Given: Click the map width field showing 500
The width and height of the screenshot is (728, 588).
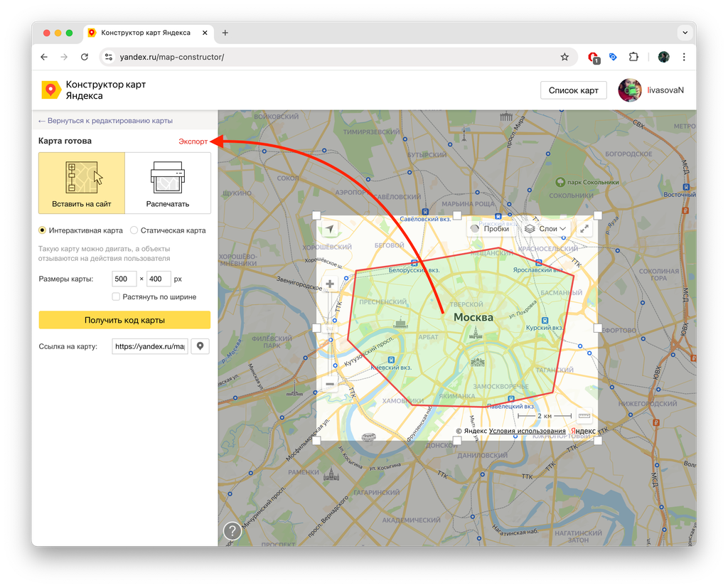Looking at the screenshot, I should (124, 279).
